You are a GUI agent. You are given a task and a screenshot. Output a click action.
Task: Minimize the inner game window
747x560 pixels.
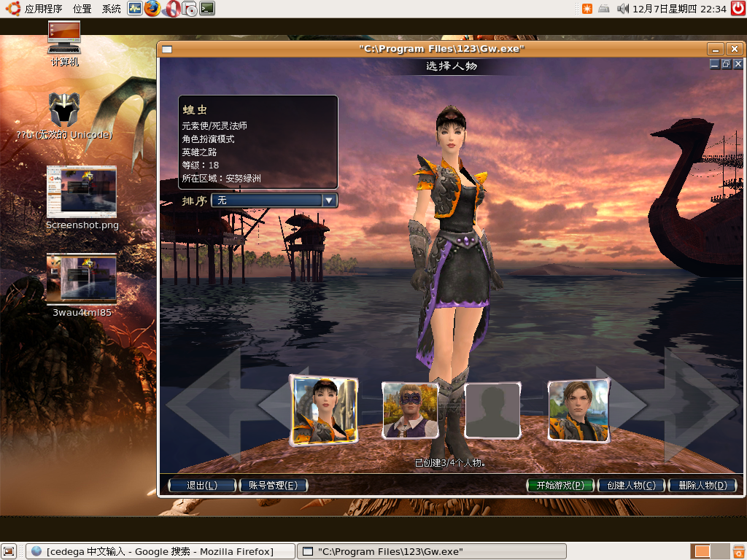[x=714, y=64]
